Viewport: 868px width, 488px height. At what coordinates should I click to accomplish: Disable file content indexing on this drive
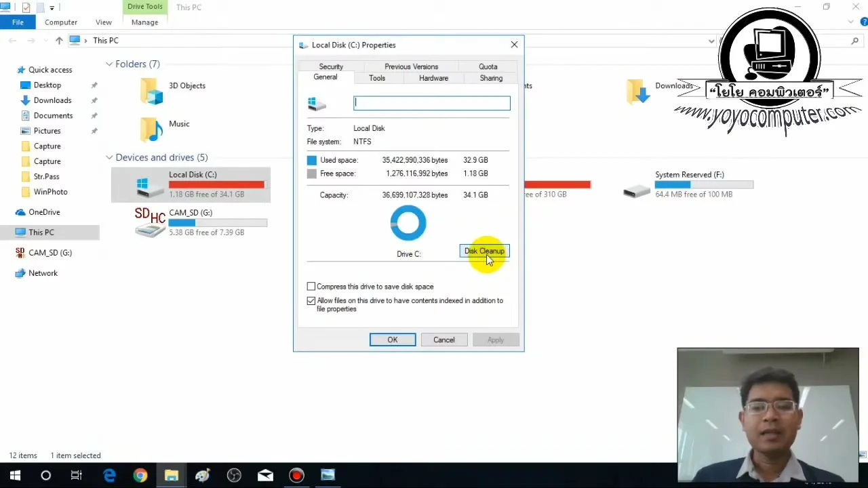click(311, 300)
